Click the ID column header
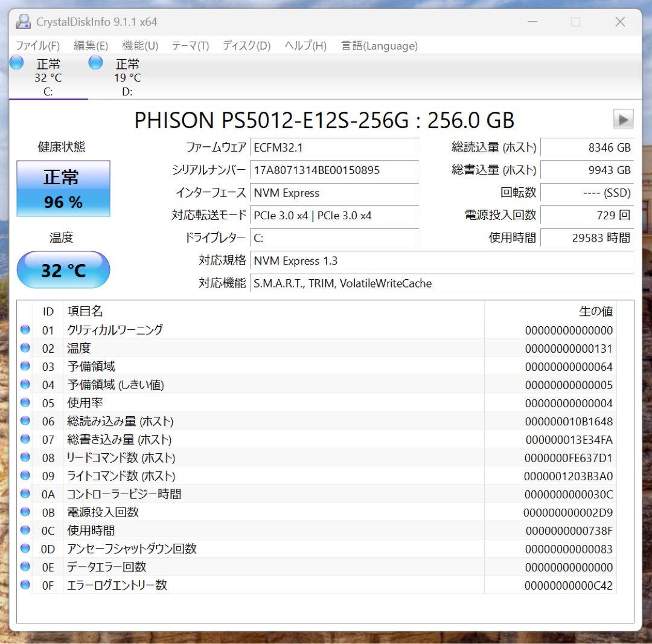The width and height of the screenshot is (652, 644). [x=48, y=311]
